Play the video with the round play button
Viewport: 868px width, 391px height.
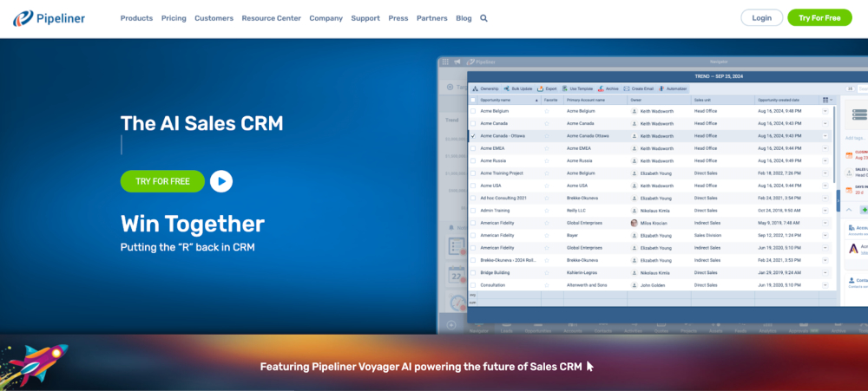click(221, 181)
